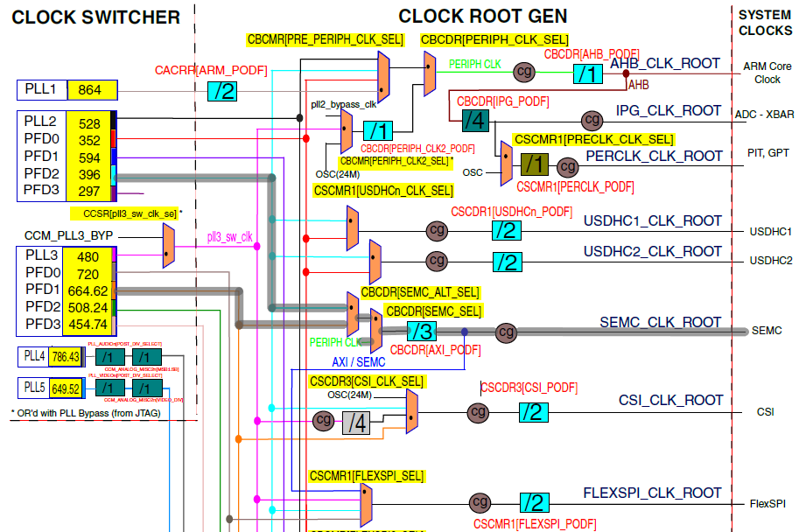Viewport: 806px width, 532px height.
Task: Click the cyan color strip beside 396
Action: 114,175
